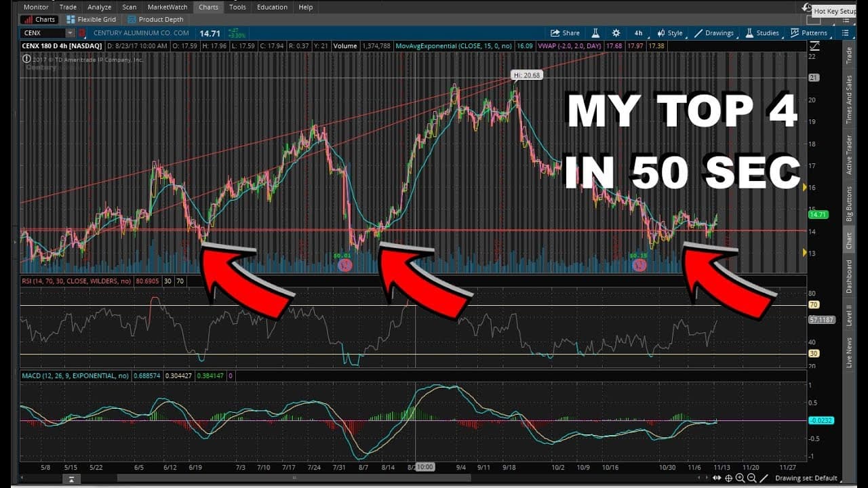Click the RSI 57.1187 value tag
Viewport: 868px width, 488px height.
821,319
